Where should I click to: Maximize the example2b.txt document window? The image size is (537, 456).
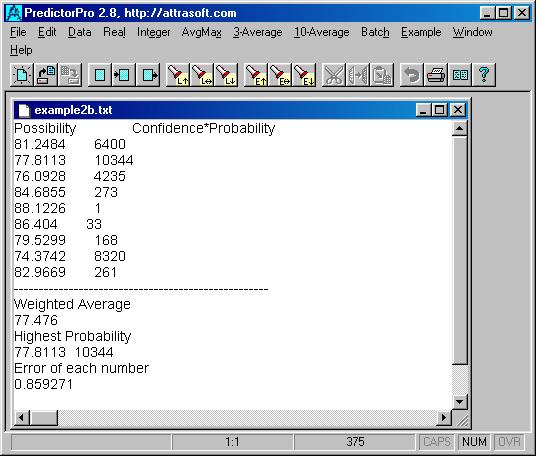[440, 110]
